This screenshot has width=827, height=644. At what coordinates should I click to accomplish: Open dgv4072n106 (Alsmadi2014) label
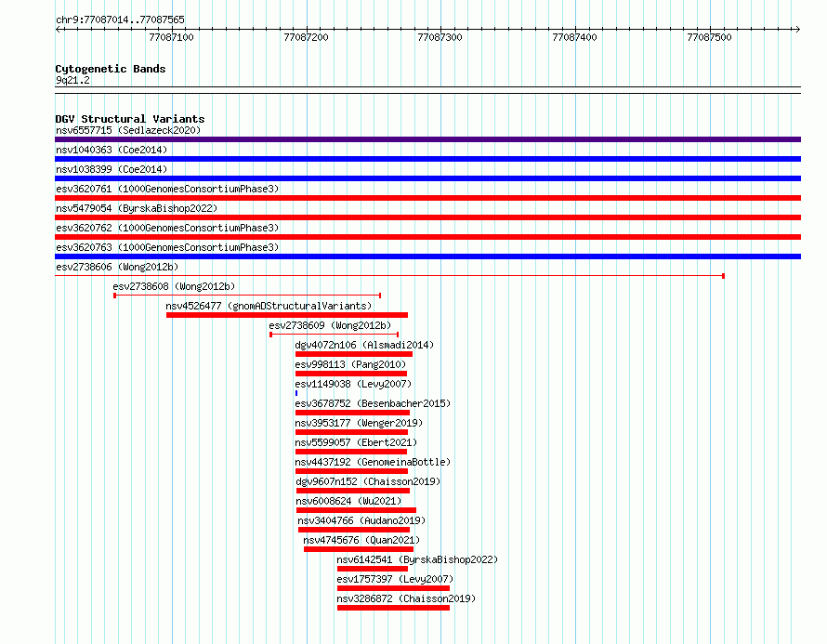click(364, 345)
